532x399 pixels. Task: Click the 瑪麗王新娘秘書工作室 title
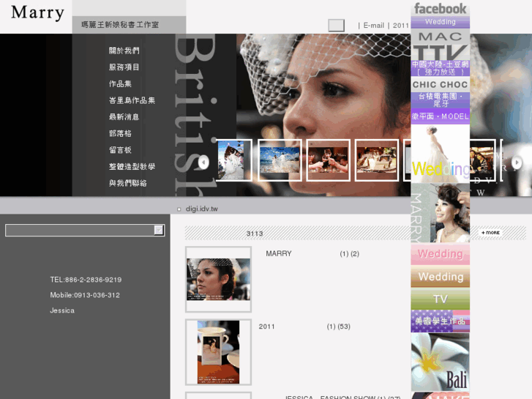pos(120,24)
